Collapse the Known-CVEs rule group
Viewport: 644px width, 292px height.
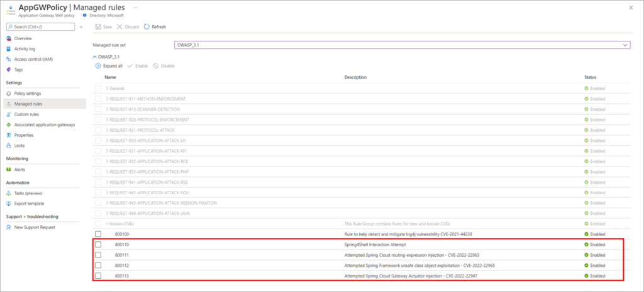pos(107,224)
